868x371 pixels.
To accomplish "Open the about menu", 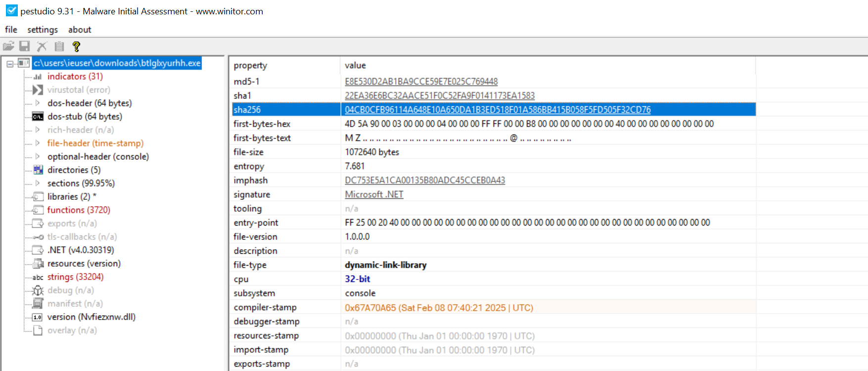I will point(80,30).
